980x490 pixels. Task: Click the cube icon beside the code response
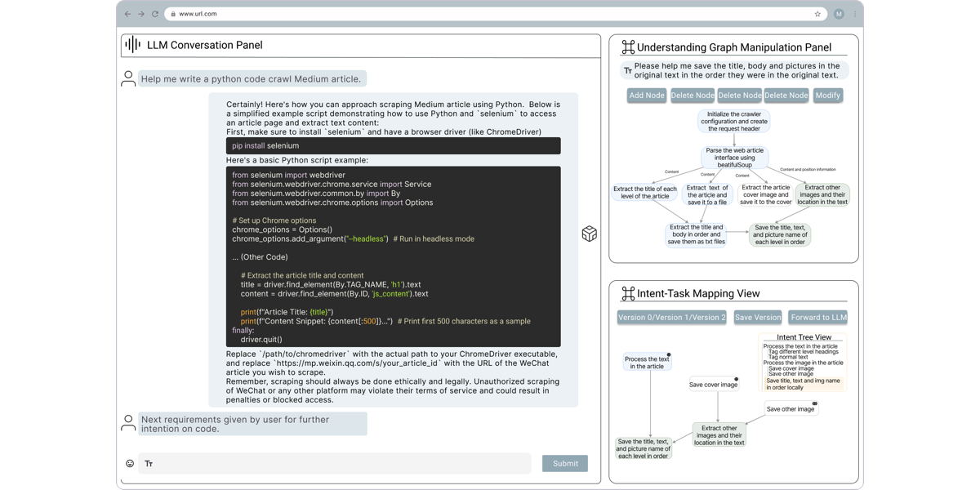click(590, 234)
